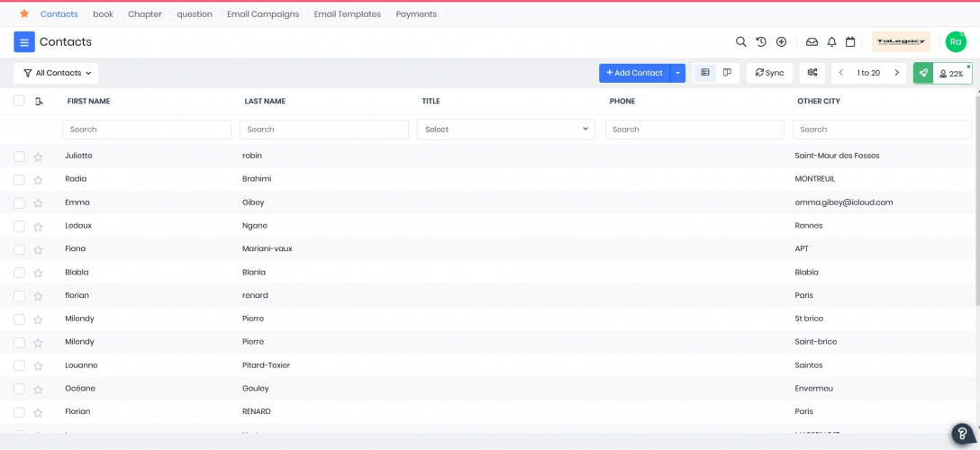Star the Emma Gibey contact
Screen dimensions: 980x450
(38, 203)
